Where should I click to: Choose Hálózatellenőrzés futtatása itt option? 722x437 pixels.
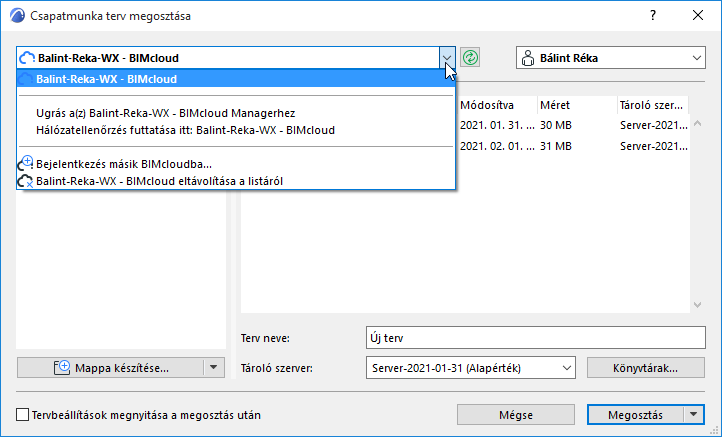click(x=186, y=130)
